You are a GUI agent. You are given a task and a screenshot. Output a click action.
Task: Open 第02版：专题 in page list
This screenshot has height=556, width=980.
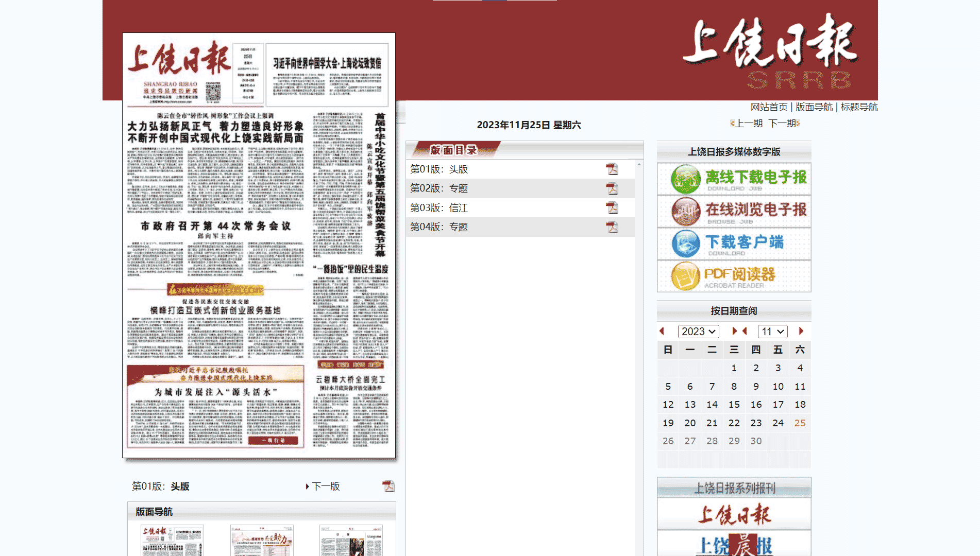coord(439,188)
